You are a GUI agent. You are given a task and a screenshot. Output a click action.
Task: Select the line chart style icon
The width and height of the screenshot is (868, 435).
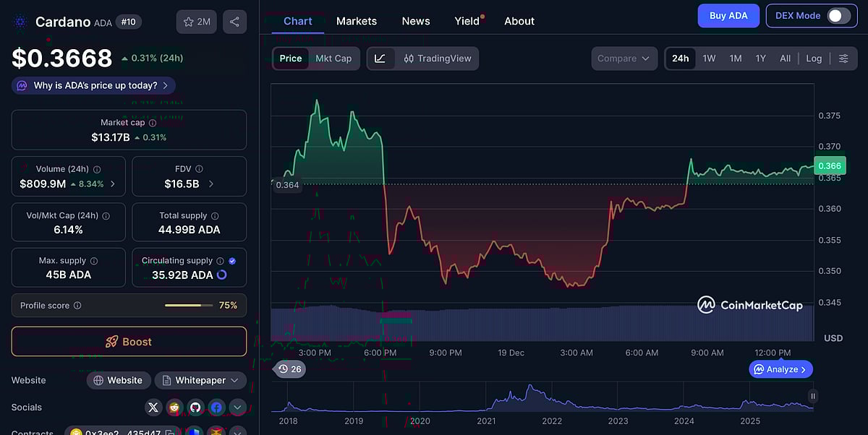(380, 58)
